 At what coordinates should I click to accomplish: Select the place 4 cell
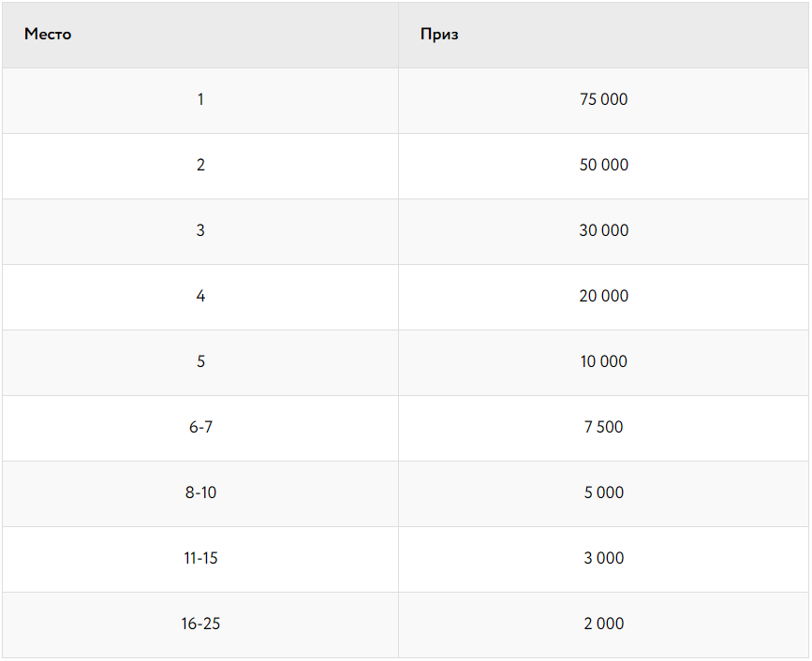(200, 296)
